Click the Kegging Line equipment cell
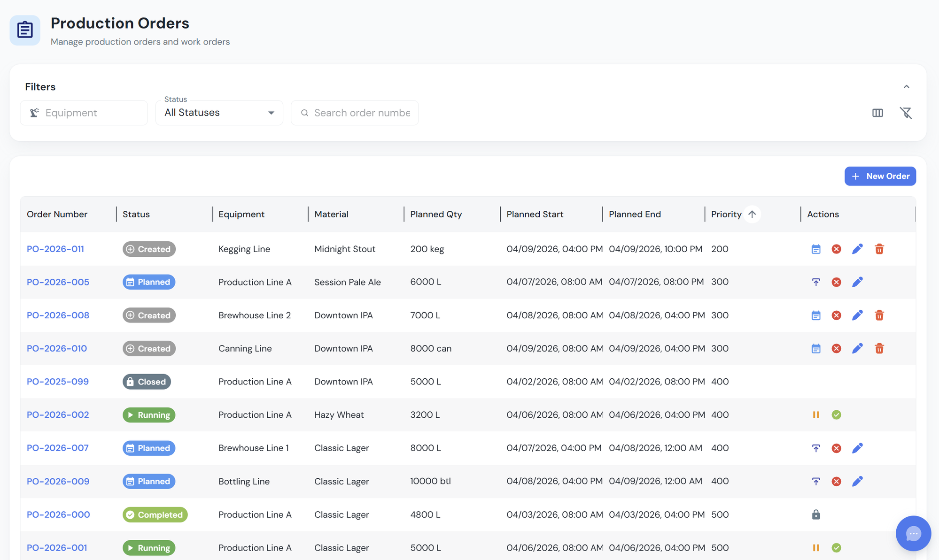Image resolution: width=939 pixels, height=560 pixels. 244,249
